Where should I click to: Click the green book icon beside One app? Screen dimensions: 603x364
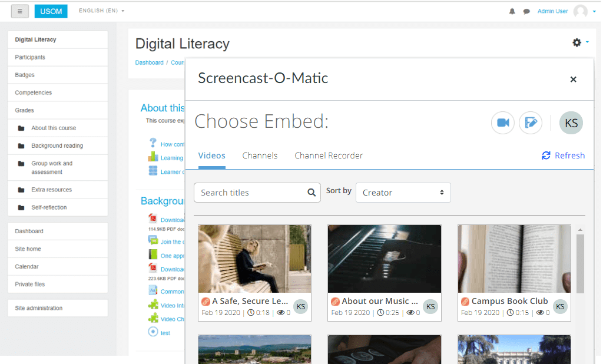tap(153, 254)
